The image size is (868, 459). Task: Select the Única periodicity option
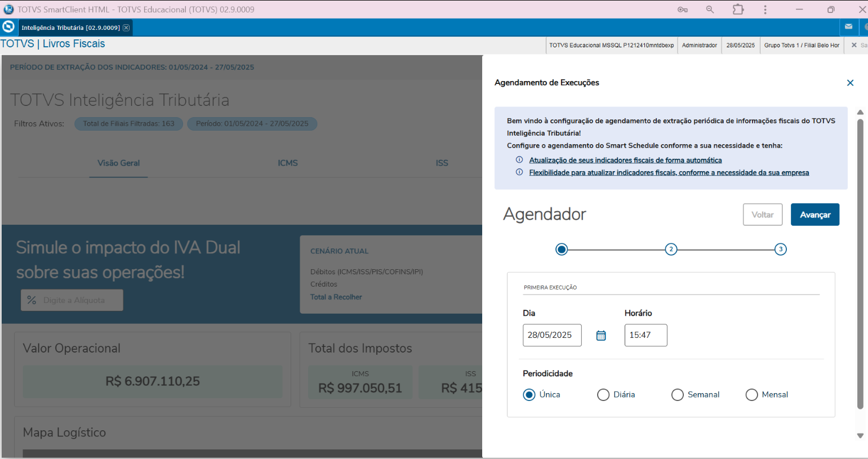coord(529,395)
